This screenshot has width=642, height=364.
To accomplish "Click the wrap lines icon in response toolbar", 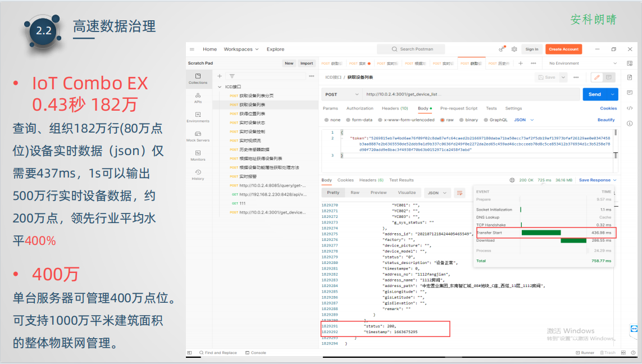I will pos(461,193).
